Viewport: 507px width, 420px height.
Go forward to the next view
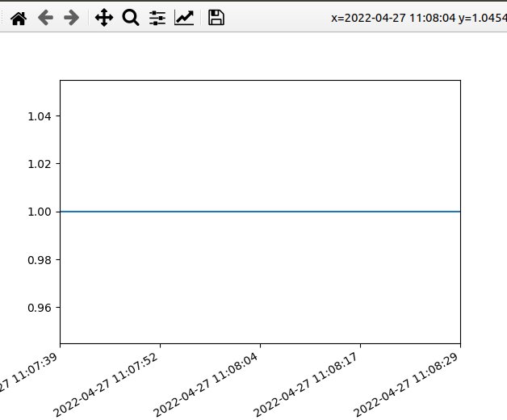72,18
